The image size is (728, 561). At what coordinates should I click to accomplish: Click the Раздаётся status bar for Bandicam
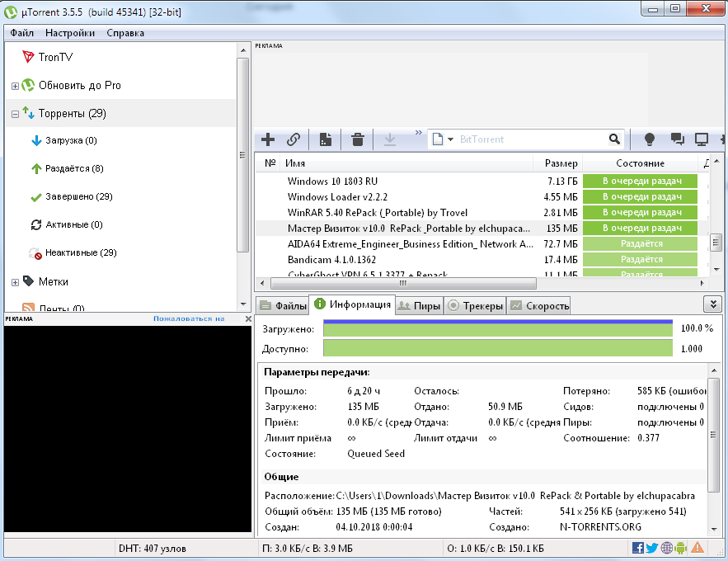(x=641, y=260)
